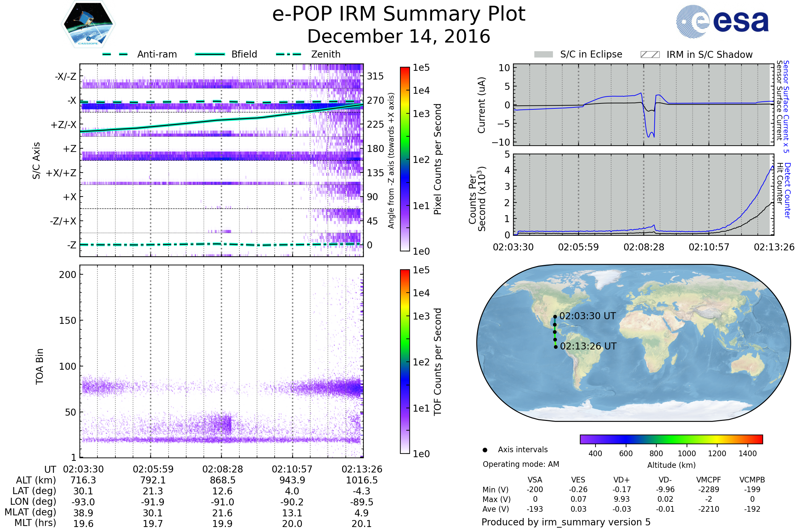Screen dimensions: 798x532
Task: Click the 02:03:30 UT start point on map
Action: coord(555,317)
